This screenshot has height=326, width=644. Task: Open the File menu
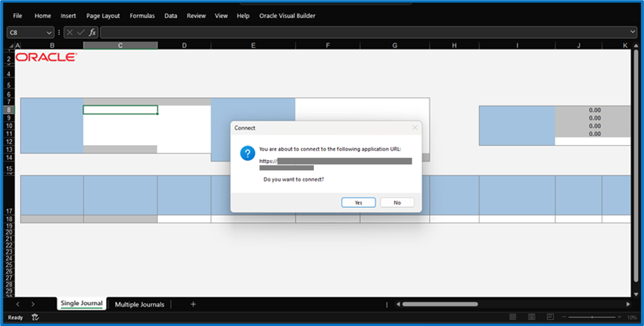tap(18, 16)
